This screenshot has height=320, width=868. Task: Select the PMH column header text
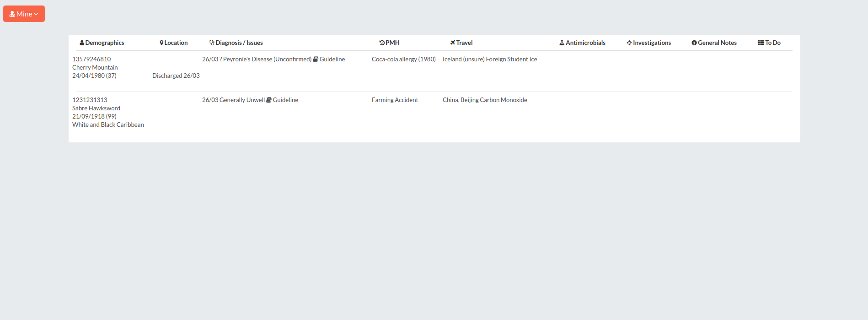pyautogui.click(x=392, y=43)
